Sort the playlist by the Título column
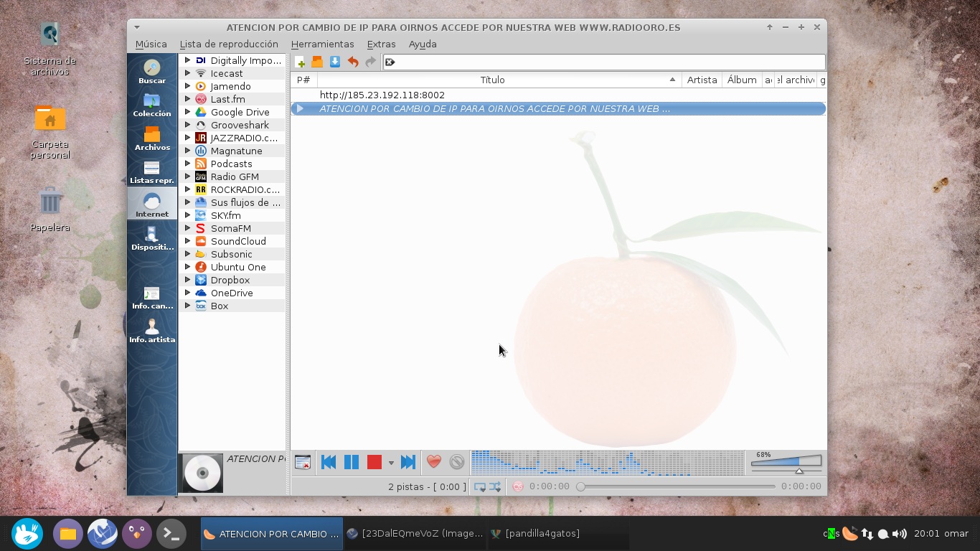Image resolution: width=980 pixels, height=551 pixels. 499,80
